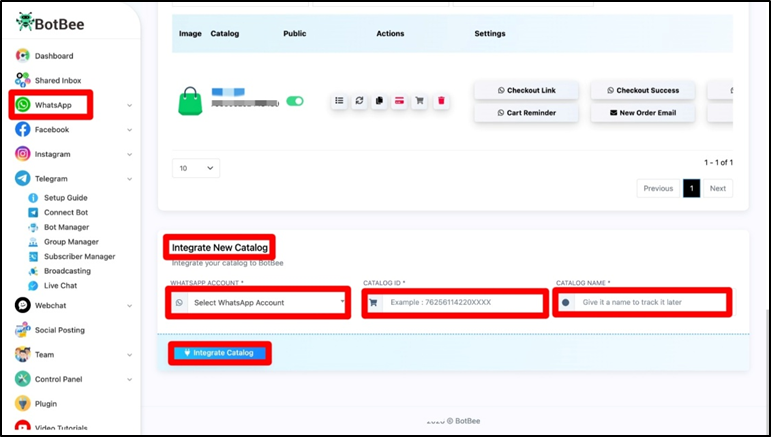Go to the Next page in pagination
The width and height of the screenshot is (771, 437).
(718, 188)
